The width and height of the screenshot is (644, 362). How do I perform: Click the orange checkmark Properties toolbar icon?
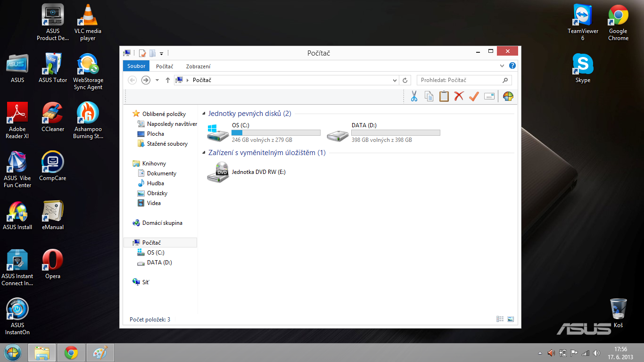474,96
